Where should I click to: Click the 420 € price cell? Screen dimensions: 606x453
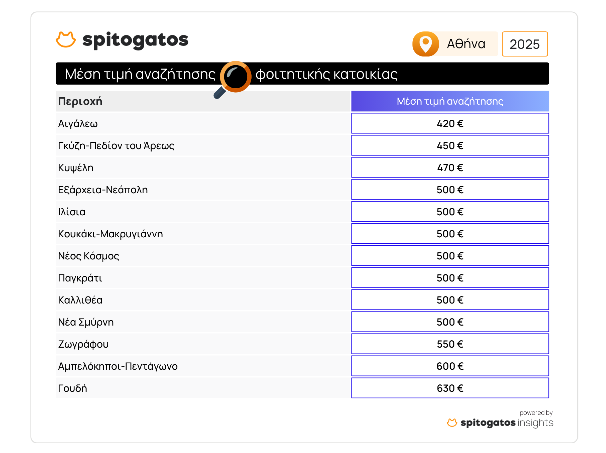[x=450, y=124]
